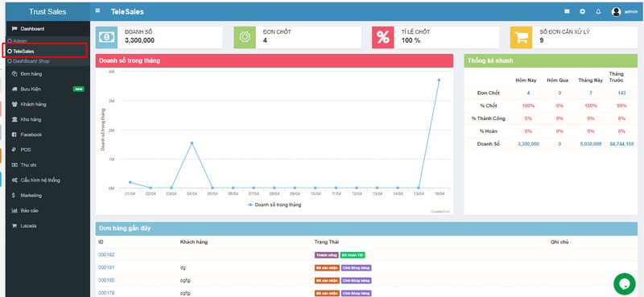Click the Doanh số banknote icon tile
This screenshot has width=644, height=297.
106,37
